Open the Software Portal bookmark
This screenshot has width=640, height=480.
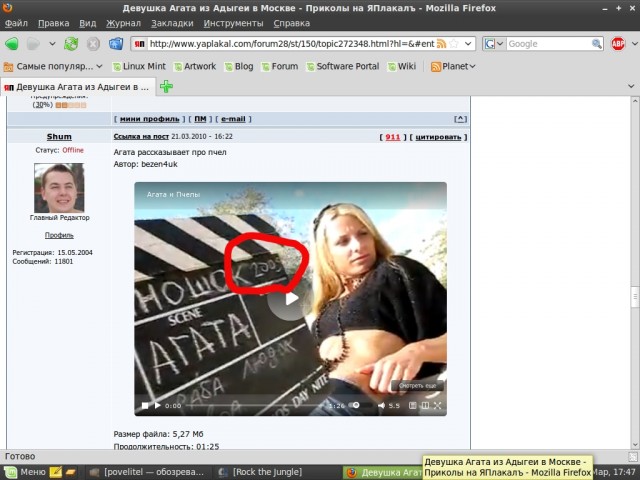[343, 66]
